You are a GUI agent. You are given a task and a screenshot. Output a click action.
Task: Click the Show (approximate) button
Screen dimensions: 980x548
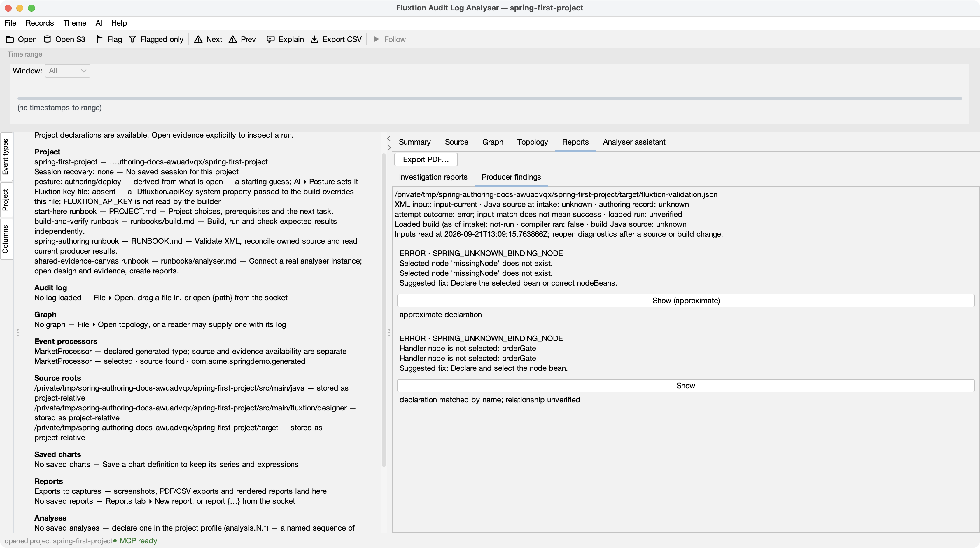point(685,301)
